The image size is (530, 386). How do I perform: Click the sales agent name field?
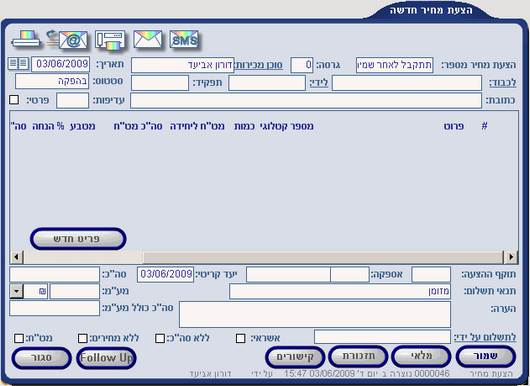tap(183, 65)
